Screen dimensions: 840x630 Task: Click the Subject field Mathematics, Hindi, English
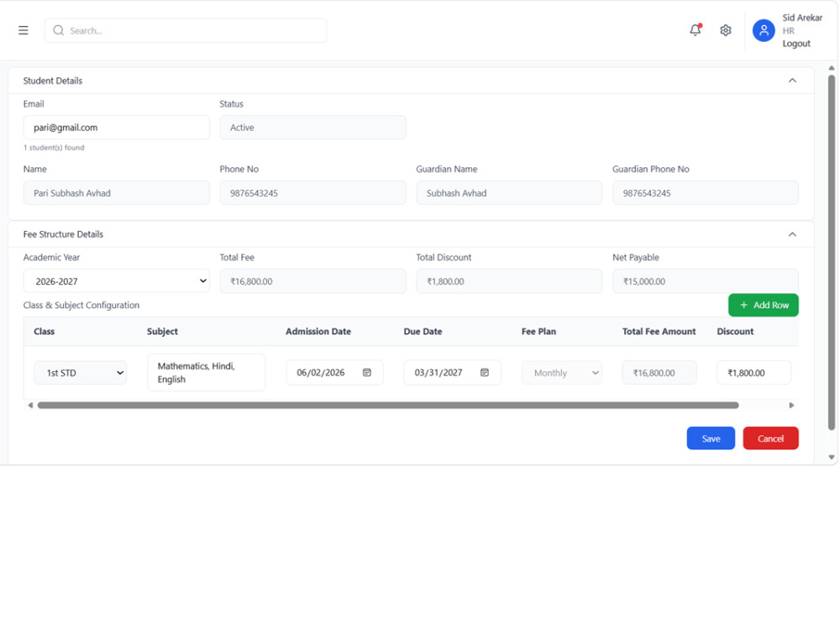tap(207, 372)
